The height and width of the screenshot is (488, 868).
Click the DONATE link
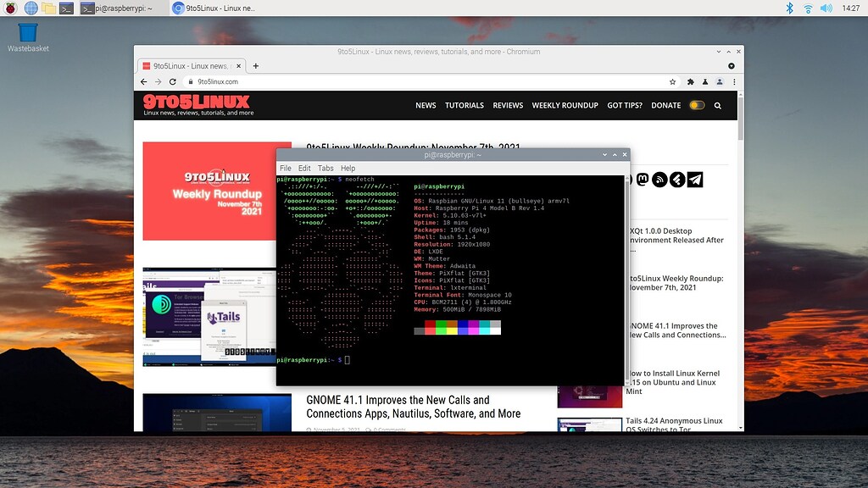point(666,105)
